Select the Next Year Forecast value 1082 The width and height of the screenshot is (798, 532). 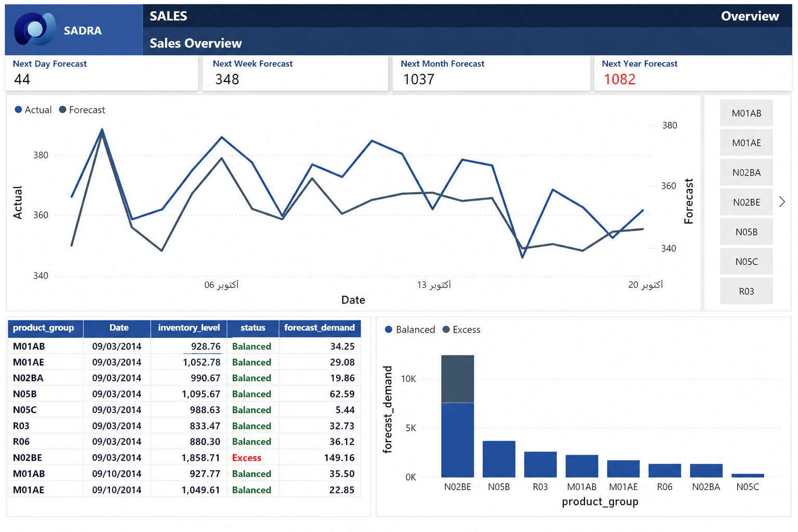point(619,79)
